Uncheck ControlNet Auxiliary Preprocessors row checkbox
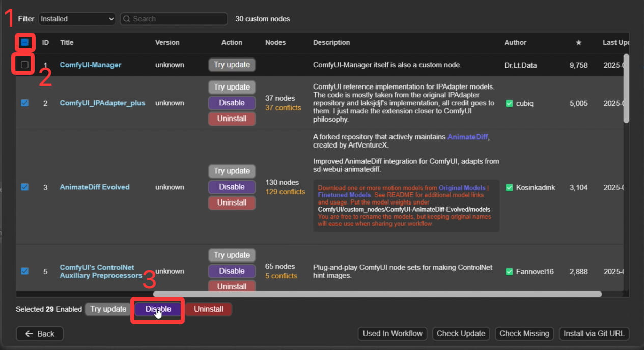This screenshot has width=644, height=350. tap(24, 271)
